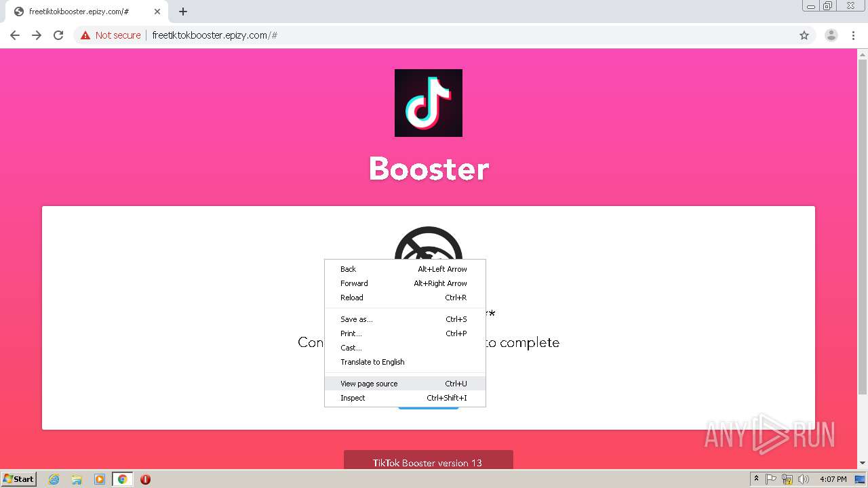This screenshot has width=868, height=488.
Task: Click Chrome icon in taskbar
Action: pos(122,479)
